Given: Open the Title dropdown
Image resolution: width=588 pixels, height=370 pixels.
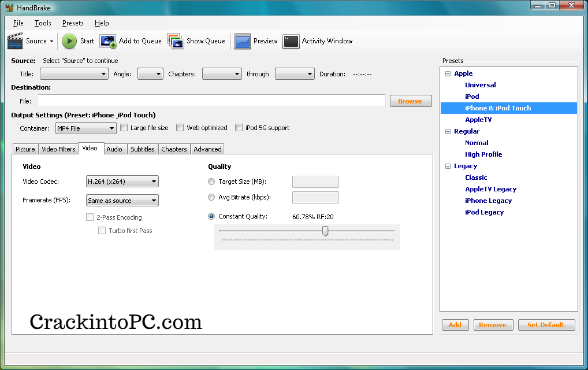Looking at the screenshot, I should (75, 74).
